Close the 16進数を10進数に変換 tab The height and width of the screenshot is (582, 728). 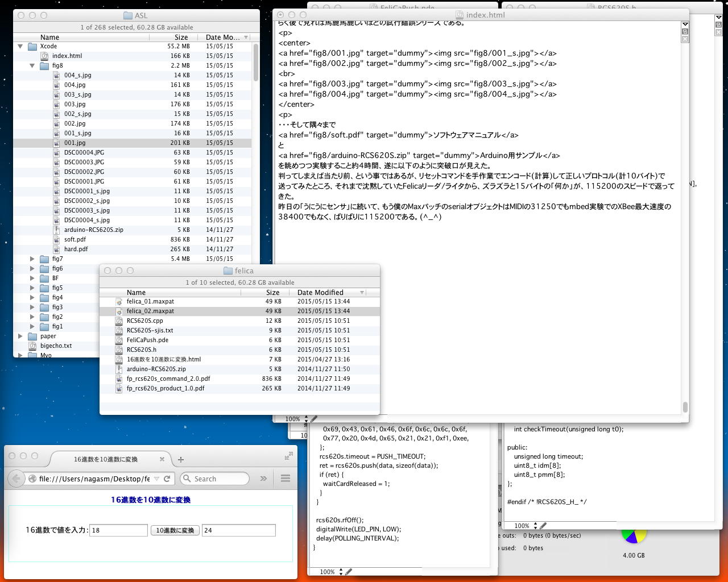tap(162, 459)
